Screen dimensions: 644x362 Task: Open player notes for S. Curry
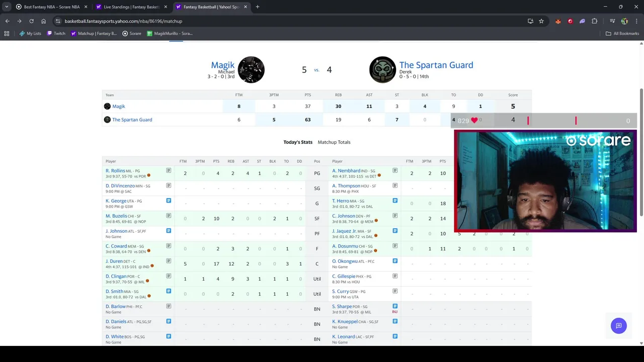pos(395,291)
